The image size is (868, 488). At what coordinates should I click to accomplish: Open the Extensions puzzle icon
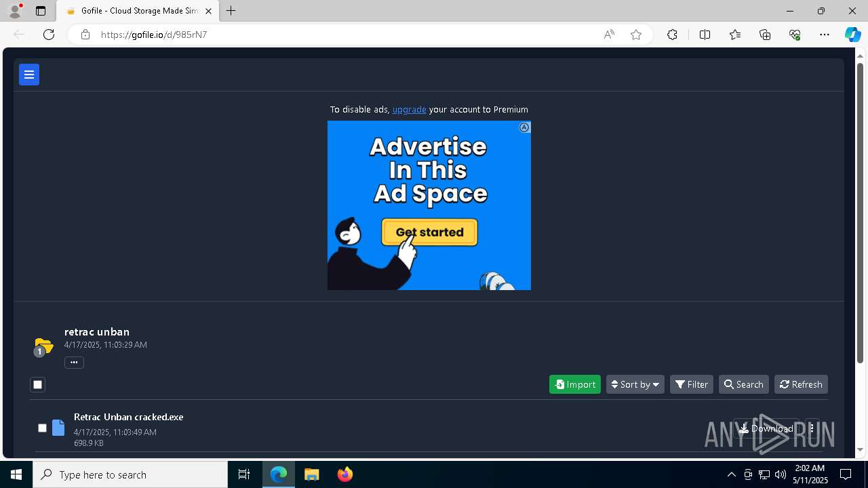tap(672, 35)
